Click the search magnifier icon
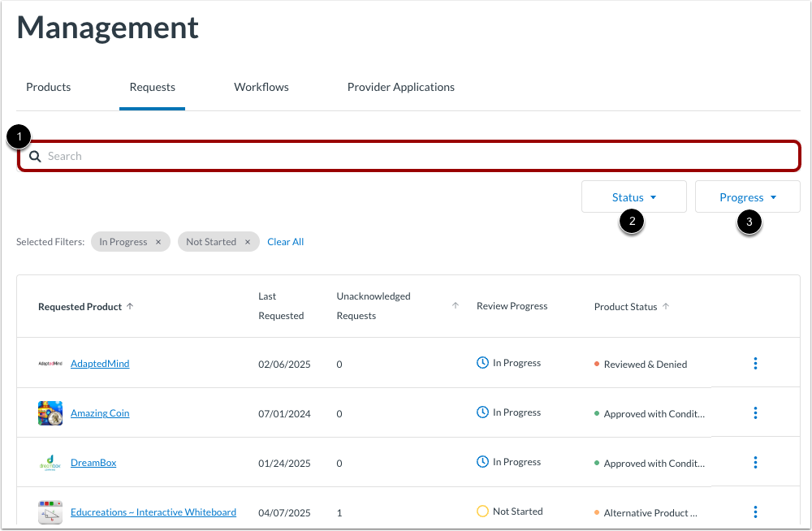Viewport: 812px width, 531px height. click(35, 157)
